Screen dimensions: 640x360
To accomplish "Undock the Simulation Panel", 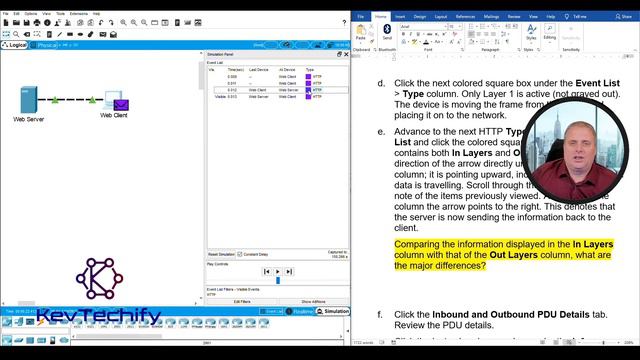I will 339,54.
